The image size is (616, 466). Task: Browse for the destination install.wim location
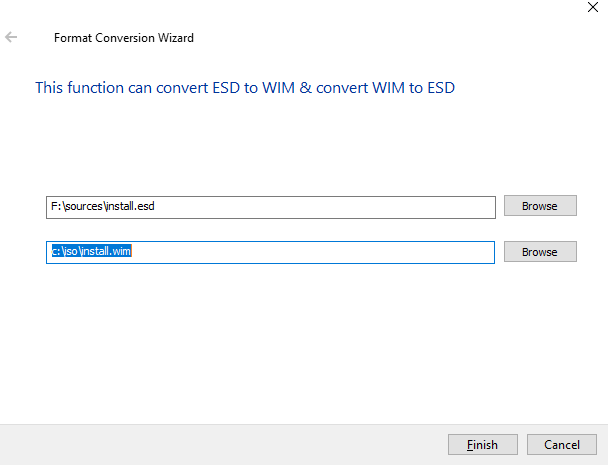click(x=540, y=251)
